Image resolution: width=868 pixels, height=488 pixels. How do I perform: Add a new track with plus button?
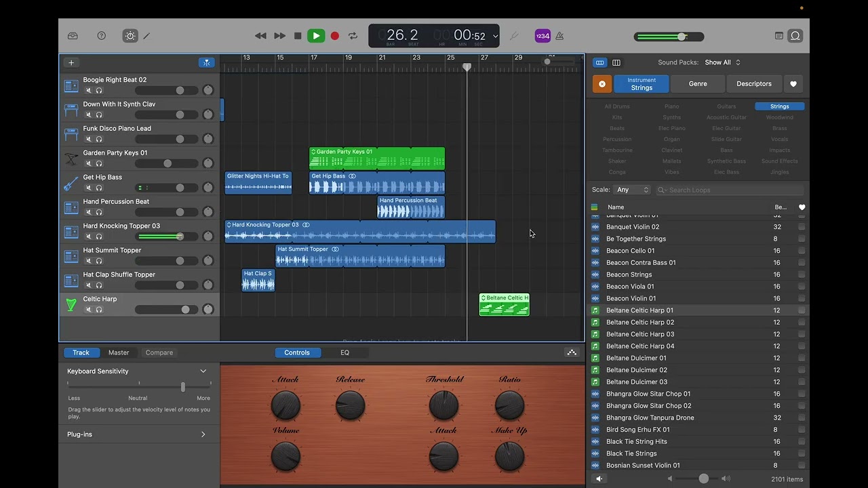click(71, 62)
